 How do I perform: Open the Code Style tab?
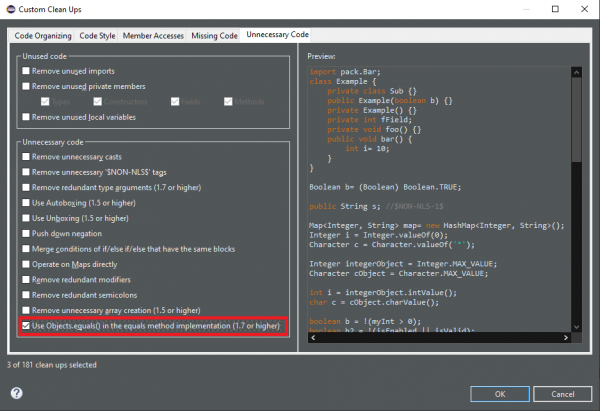pos(102,35)
